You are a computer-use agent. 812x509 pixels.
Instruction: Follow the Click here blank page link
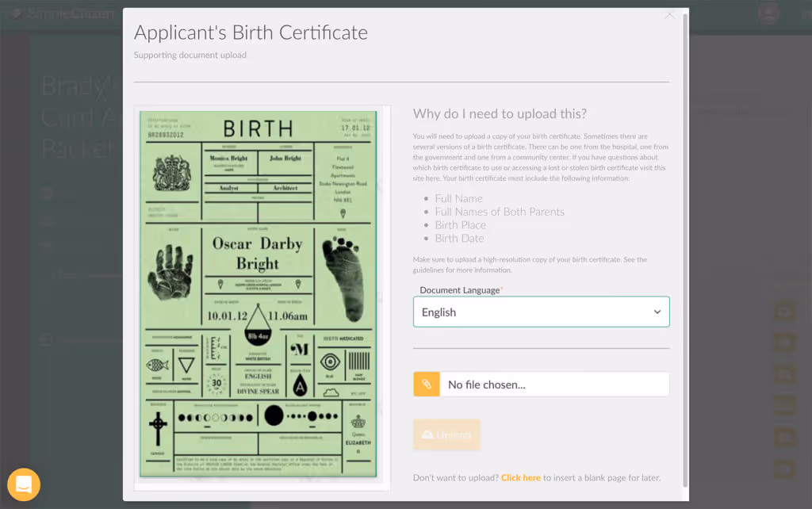pos(520,477)
